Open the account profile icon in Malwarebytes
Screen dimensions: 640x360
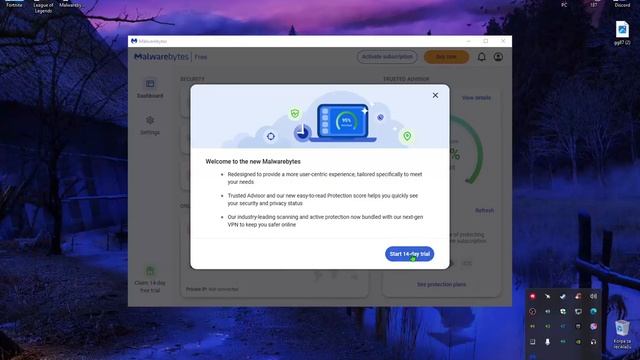(x=498, y=57)
